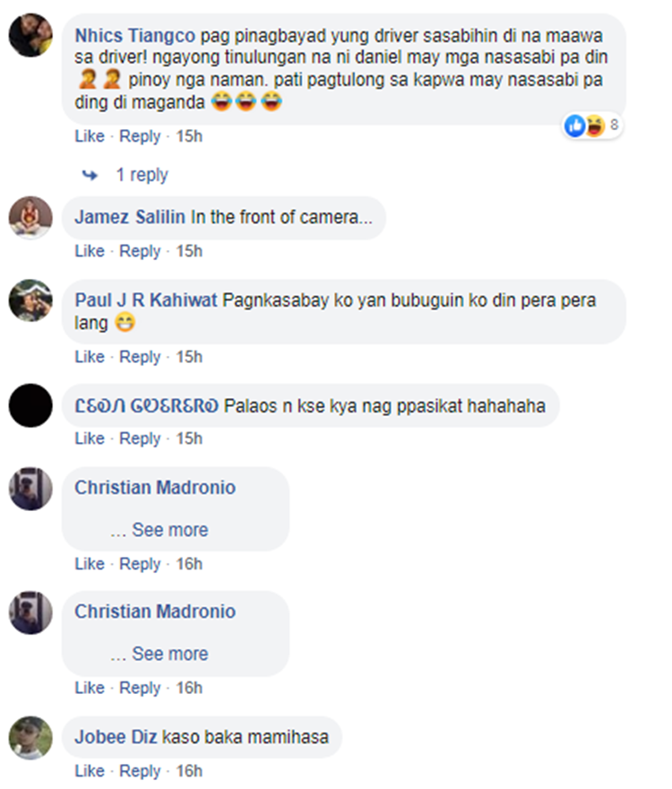
Task: Reply to the Palaos n kse comment
Action: (x=140, y=438)
